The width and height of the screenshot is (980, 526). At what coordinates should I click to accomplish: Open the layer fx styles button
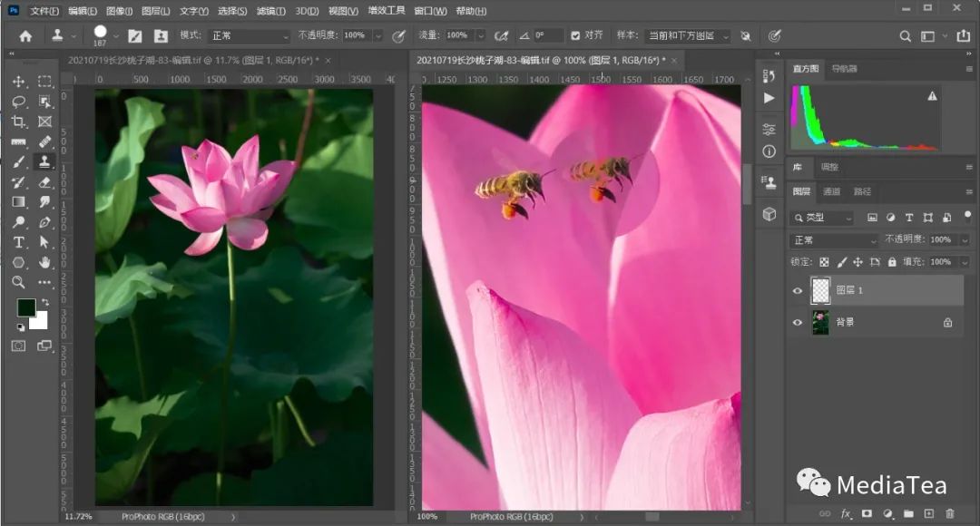(x=846, y=514)
